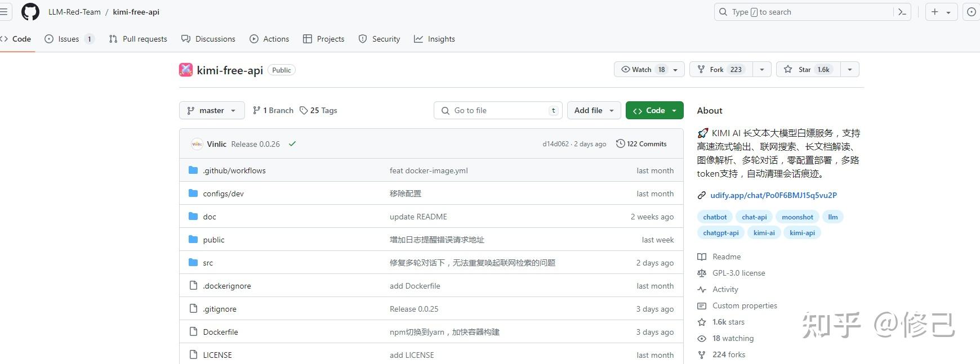Click the Vinlic author avatar
Viewport: 980px width, 364px height.
(x=197, y=144)
